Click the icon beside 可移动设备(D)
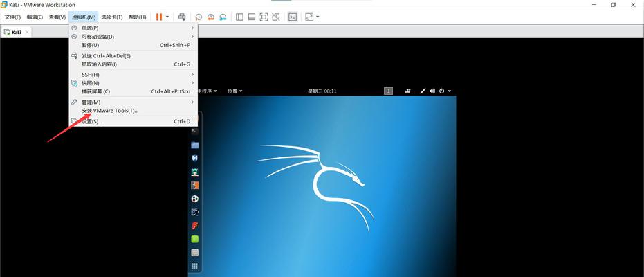This screenshot has width=644, height=277. (x=74, y=37)
